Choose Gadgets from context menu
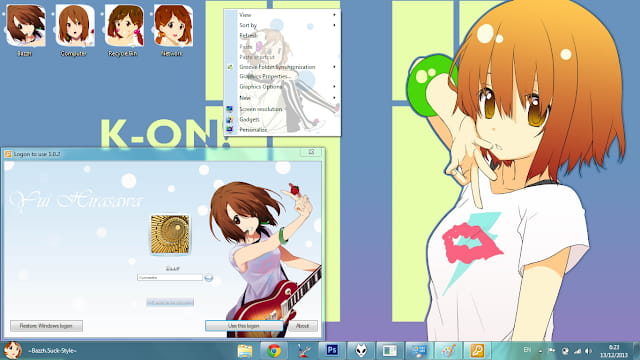Image resolution: width=640 pixels, height=360 pixels. pyautogui.click(x=249, y=119)
